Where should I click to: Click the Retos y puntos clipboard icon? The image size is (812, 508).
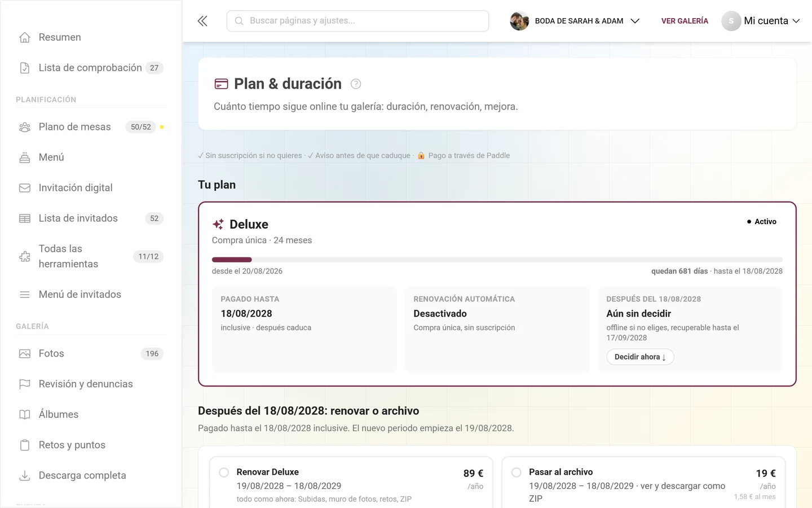25,445
